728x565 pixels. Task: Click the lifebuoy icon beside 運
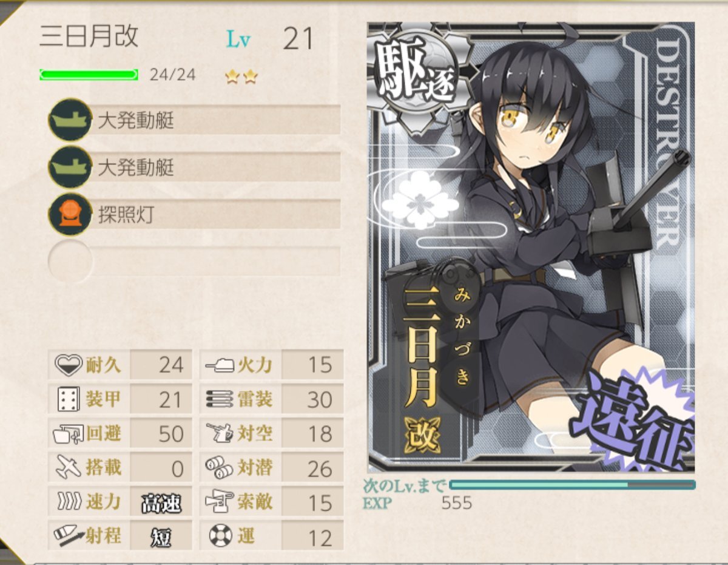220,536
